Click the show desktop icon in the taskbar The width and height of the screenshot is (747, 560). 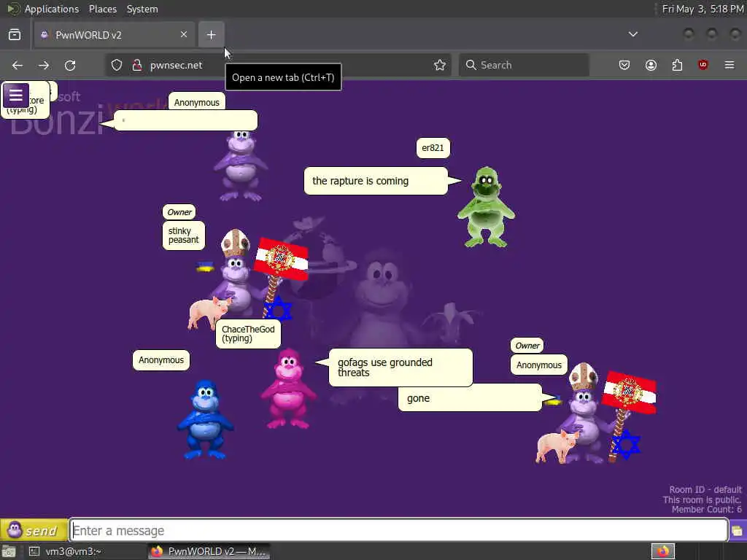pos(9,551)
